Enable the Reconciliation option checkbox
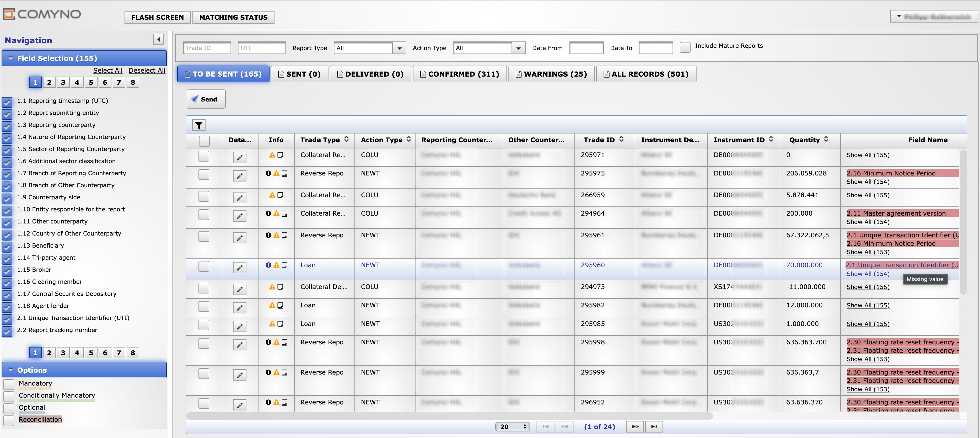This screenshot has height=438, width=980. click(x=9, y=420)
